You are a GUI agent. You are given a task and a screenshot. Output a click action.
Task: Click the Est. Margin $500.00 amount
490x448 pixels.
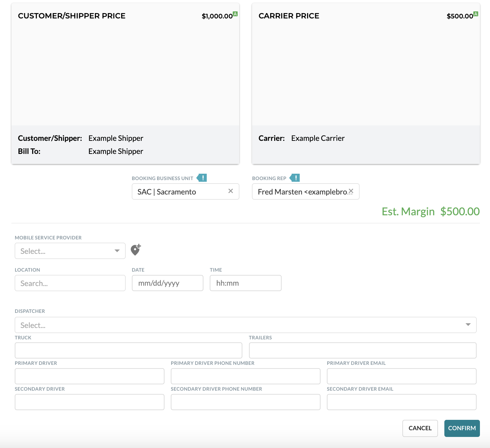[460, 211]
